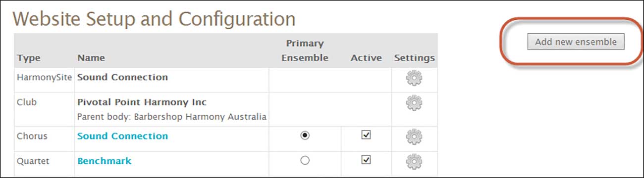
Task: Click the Primary Ensemble column header
Action: (305, 50)
